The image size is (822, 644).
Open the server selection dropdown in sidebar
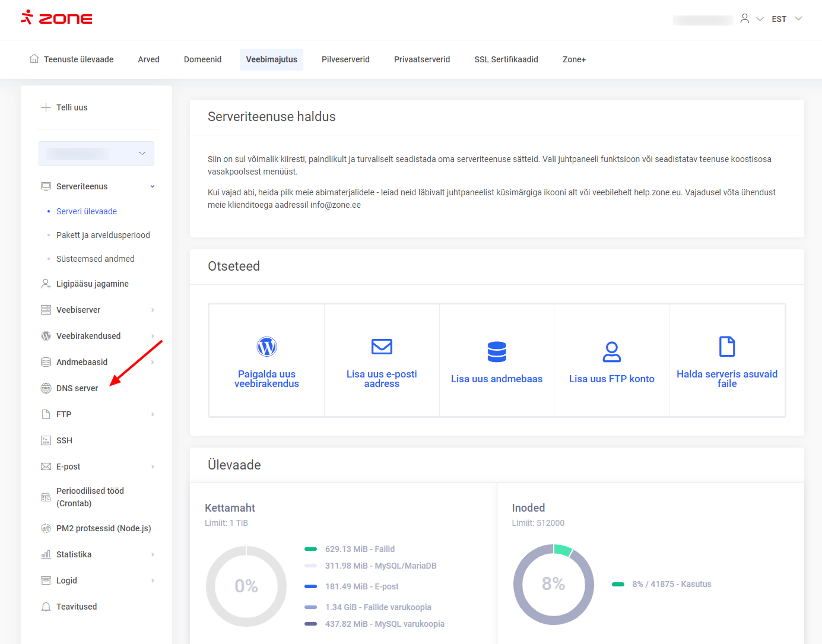96,154
